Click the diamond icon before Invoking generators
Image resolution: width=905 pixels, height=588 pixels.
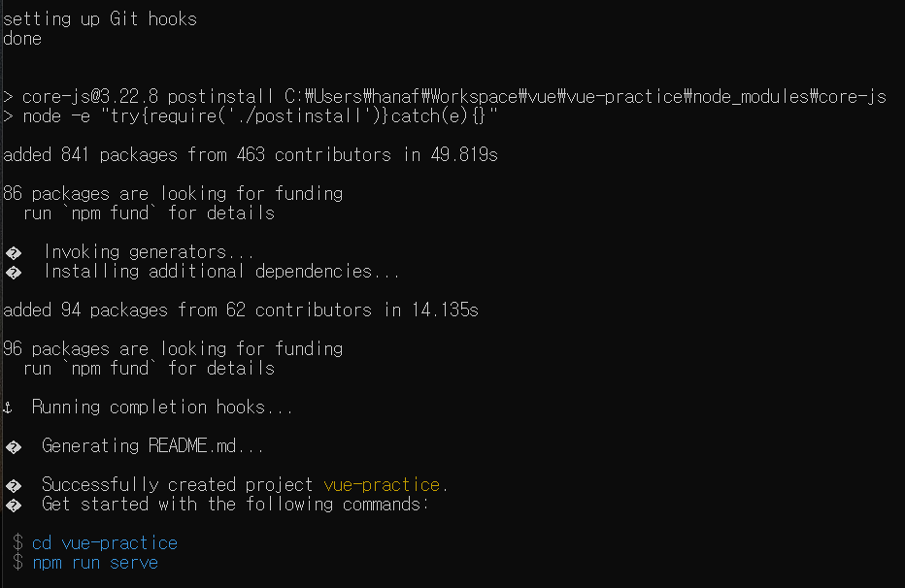click(x=14, y=253)
